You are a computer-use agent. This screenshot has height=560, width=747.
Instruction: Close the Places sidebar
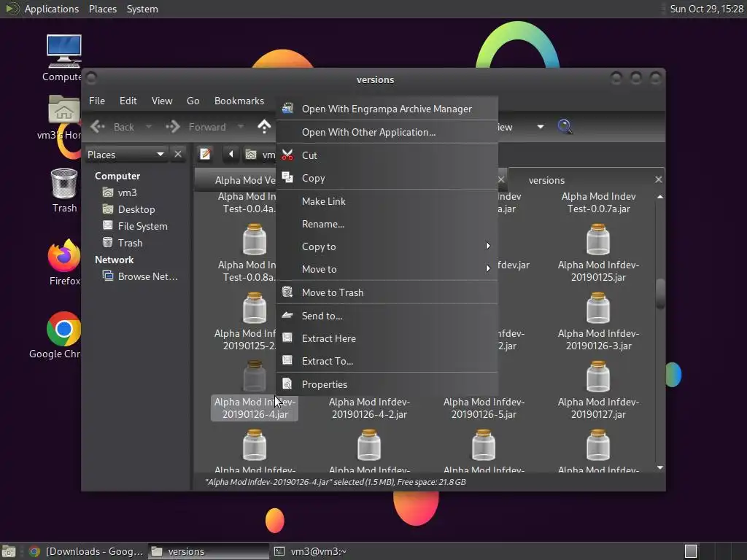tap(178, 155)
